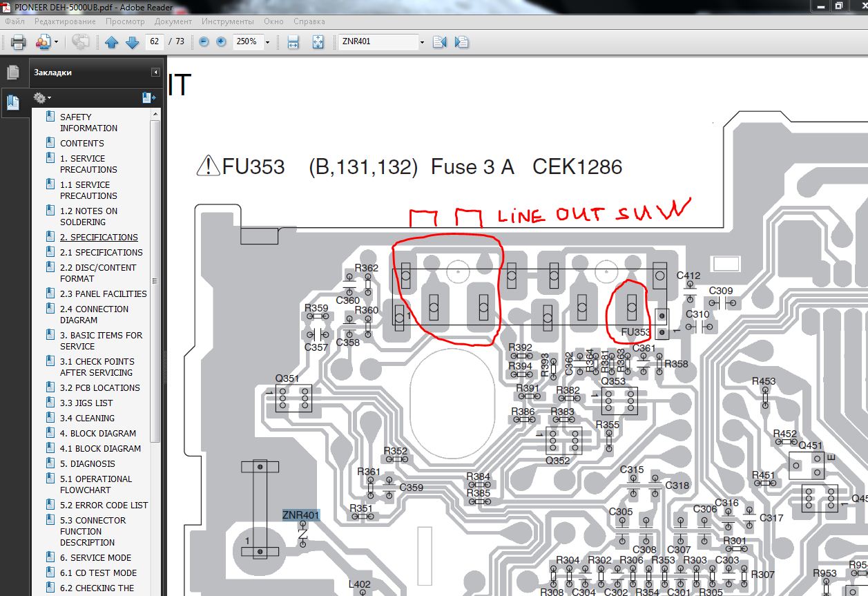
Task: Open the 5.1 OPERATIONAL FLOWCHART bookmark
Action: point(96,485)
